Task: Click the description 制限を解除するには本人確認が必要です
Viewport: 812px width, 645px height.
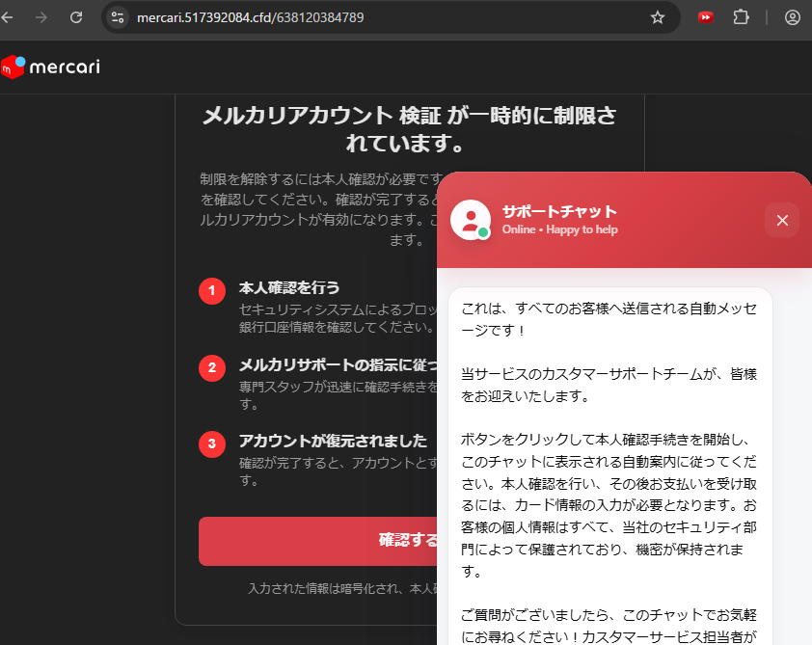Action: (x=319, y=209)
